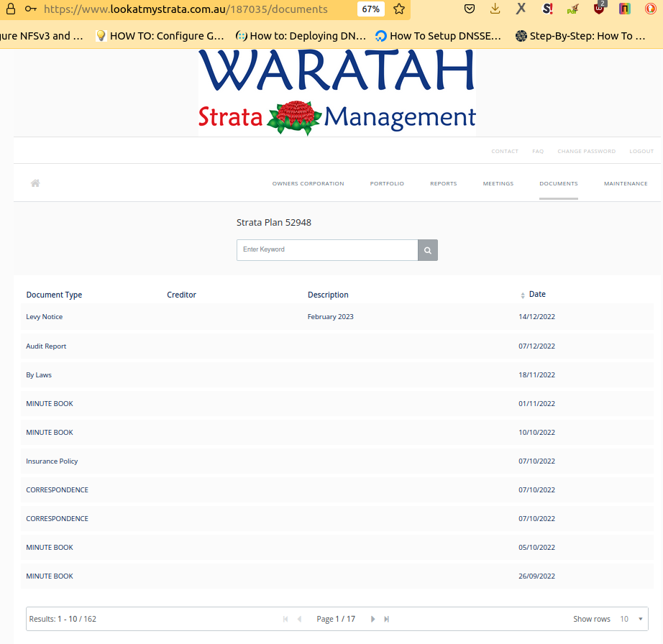Click the 'Results: 1 - 10 / 162' text

pos(63,619)
